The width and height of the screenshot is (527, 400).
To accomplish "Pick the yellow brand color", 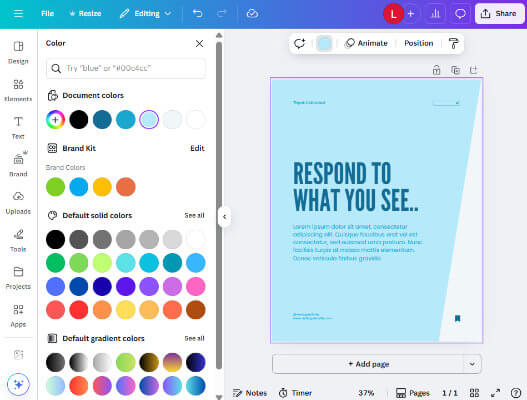I will pyautogui.click(x=102, y=187).
